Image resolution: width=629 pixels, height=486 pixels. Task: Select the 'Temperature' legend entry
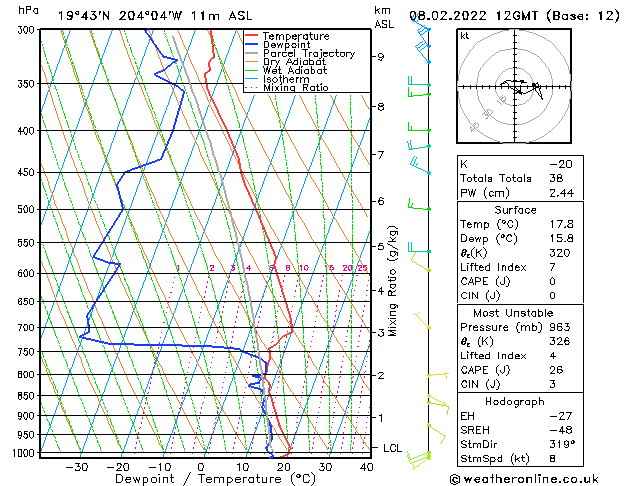click(296, 36)
